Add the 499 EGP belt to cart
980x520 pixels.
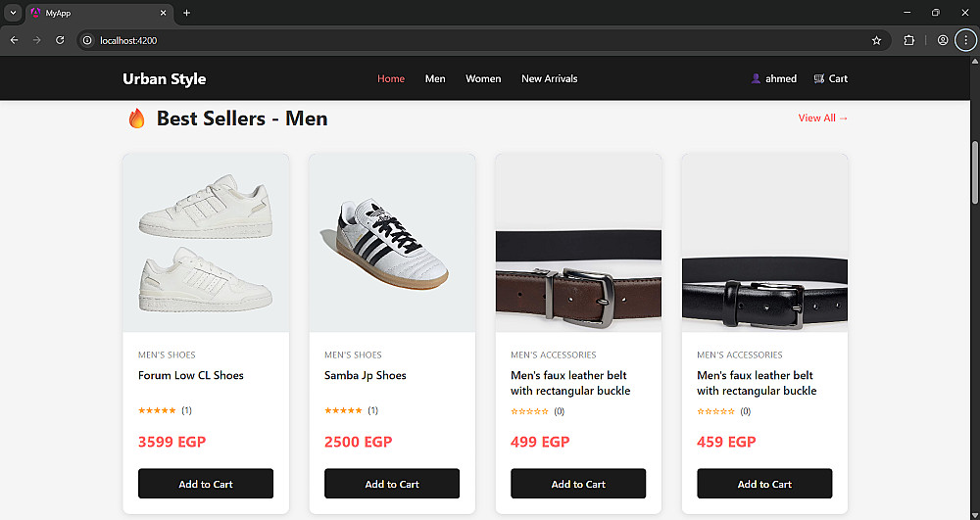(578, 484)
